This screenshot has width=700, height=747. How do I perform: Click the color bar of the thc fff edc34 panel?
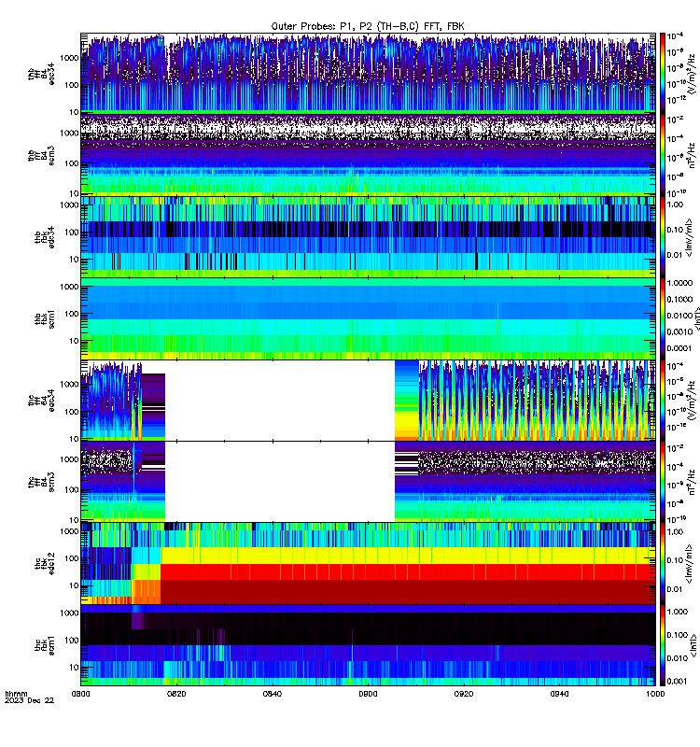(x=662, y=401)
